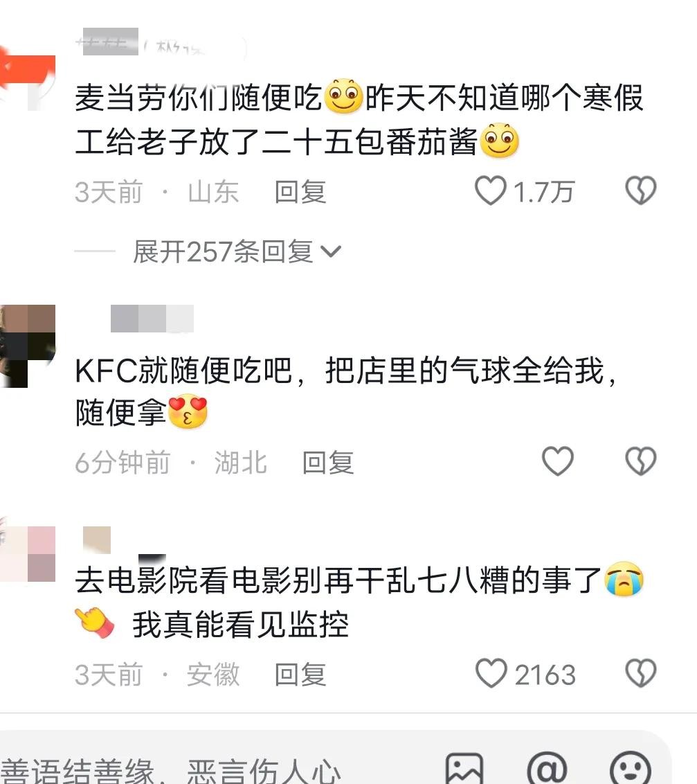Image resolution: width=697 pixels, height=784 pixels.
Task: Reply to the comment from 山东
Action: pyautogui.click(x=300, y=192)
